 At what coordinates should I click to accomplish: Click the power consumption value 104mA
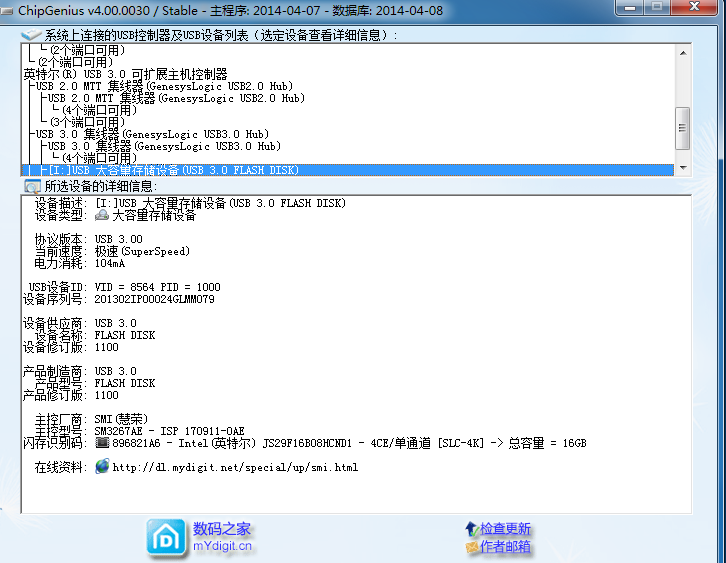110,263
